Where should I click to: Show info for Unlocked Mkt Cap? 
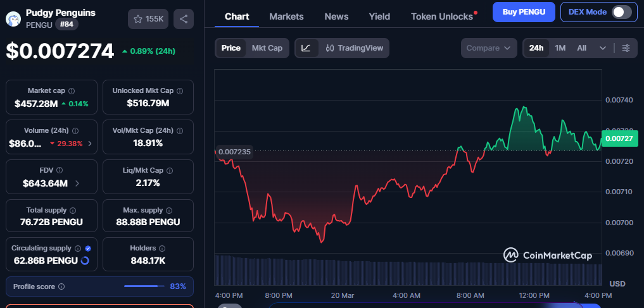point(180,90)
